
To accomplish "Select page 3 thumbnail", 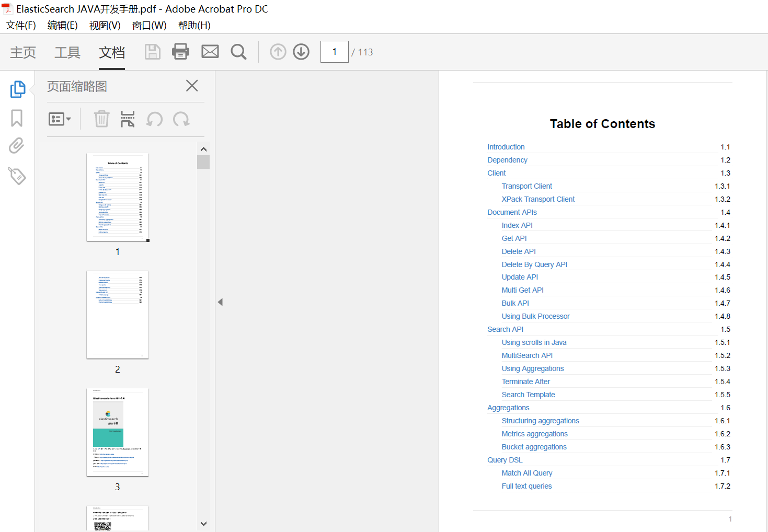I will click(x=118, y=432).
